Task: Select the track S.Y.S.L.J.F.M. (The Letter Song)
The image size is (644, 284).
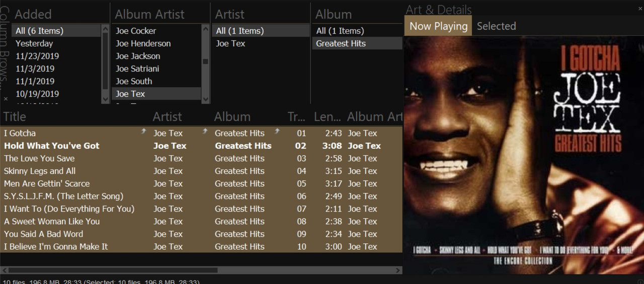Action: [x=201, y=196]
